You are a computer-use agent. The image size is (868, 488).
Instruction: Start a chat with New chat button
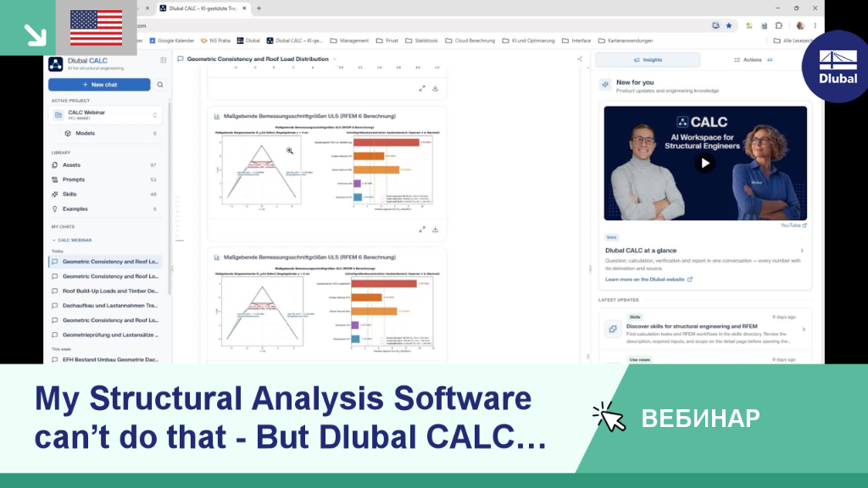click(x=99, y=85)
